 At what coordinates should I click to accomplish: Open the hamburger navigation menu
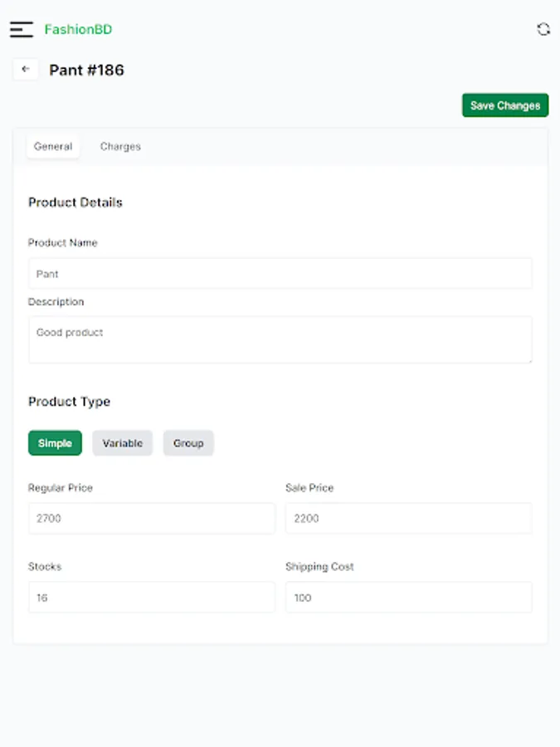click(22, 30)
